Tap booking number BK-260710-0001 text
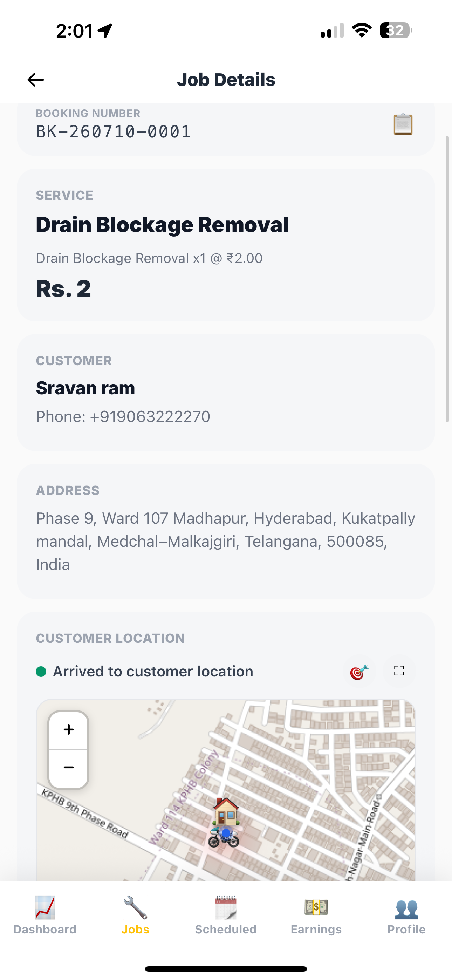The height and width of the screenshot is (980, 452). click(114, 132)
